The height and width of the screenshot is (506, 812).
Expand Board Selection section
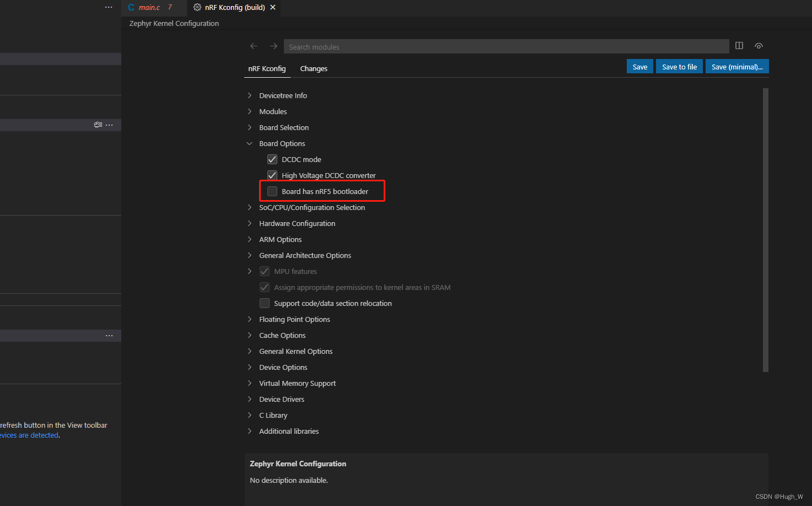pyautogui.click(x=250, y=127)
